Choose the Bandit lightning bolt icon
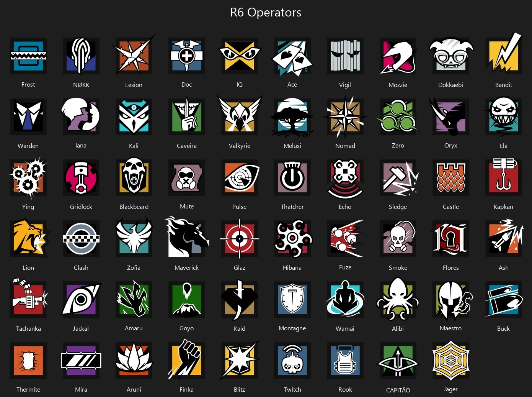Screen dimensions: 532x397 [x=504, y=54]
